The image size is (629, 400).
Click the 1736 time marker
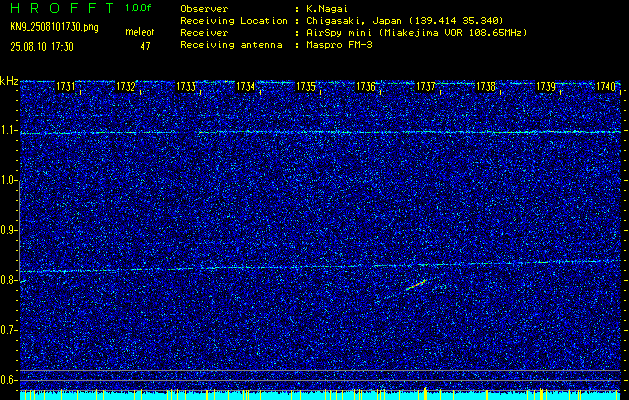[366, 86]
